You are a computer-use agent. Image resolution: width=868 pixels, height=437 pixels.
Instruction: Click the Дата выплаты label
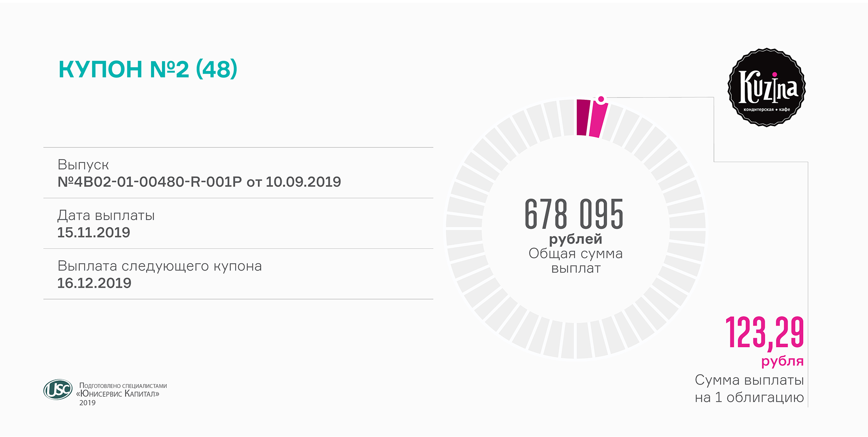[106, 215]
